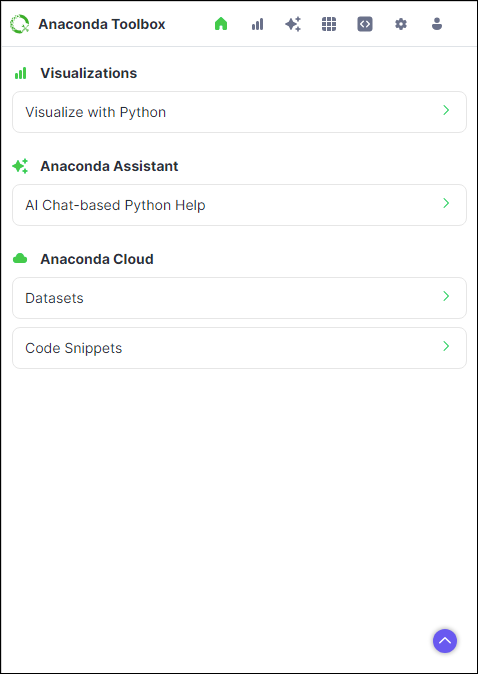Click chevron arrow on AI Chat-based Python Help
This screenshot has width=478, height=674.
tap(446, 203)
